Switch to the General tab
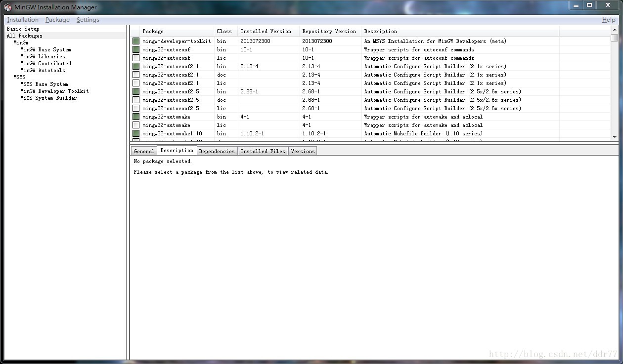This screenshot has width=623, height=364. click(x=144, y=151)
